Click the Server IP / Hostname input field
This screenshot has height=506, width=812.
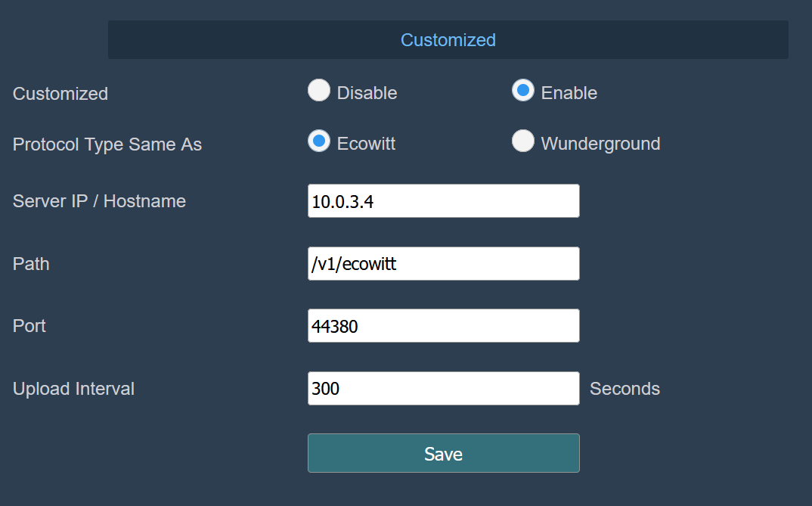pos(443,200)
